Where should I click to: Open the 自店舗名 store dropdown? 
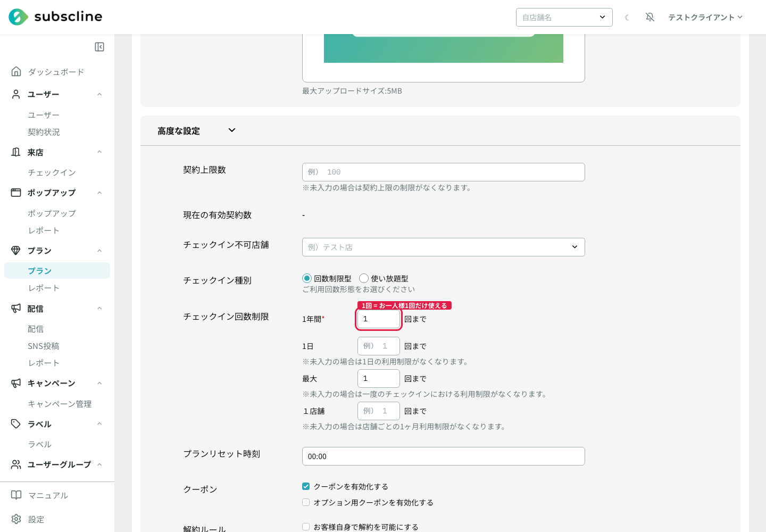(x=564, y=17)
